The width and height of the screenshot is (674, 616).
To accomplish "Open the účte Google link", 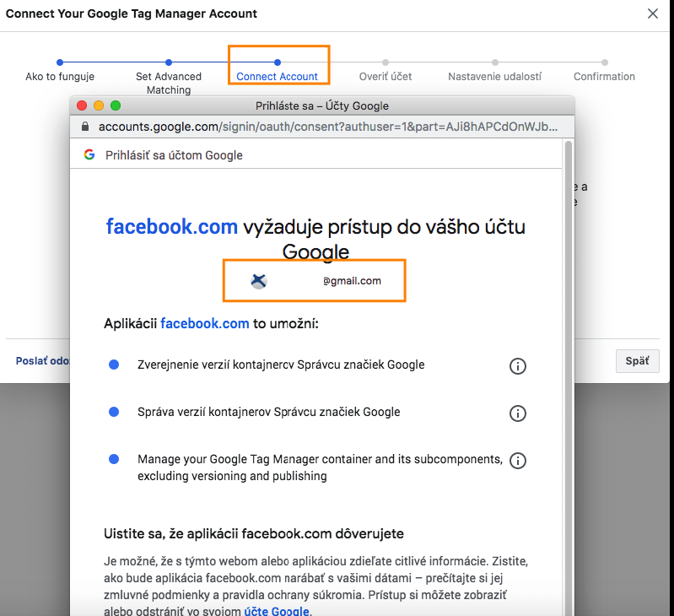I will point(277,611).
